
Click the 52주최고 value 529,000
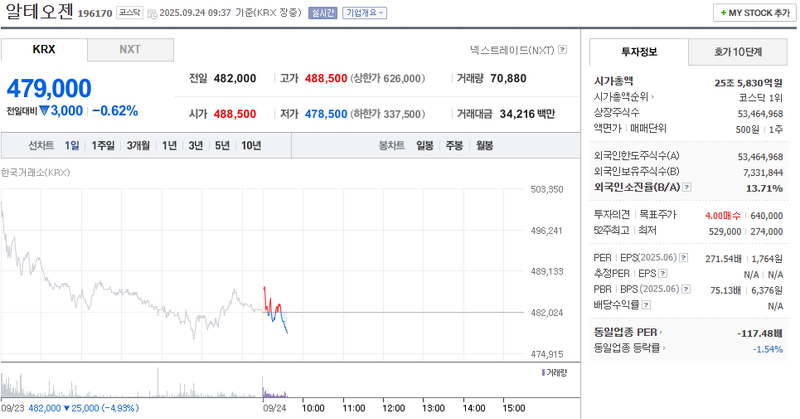coord(724,232)
